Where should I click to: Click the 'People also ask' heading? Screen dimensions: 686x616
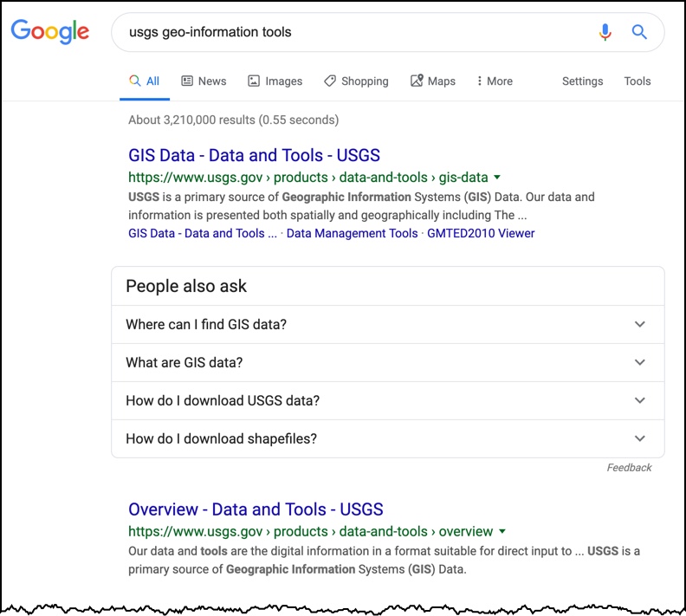point(186,286)
